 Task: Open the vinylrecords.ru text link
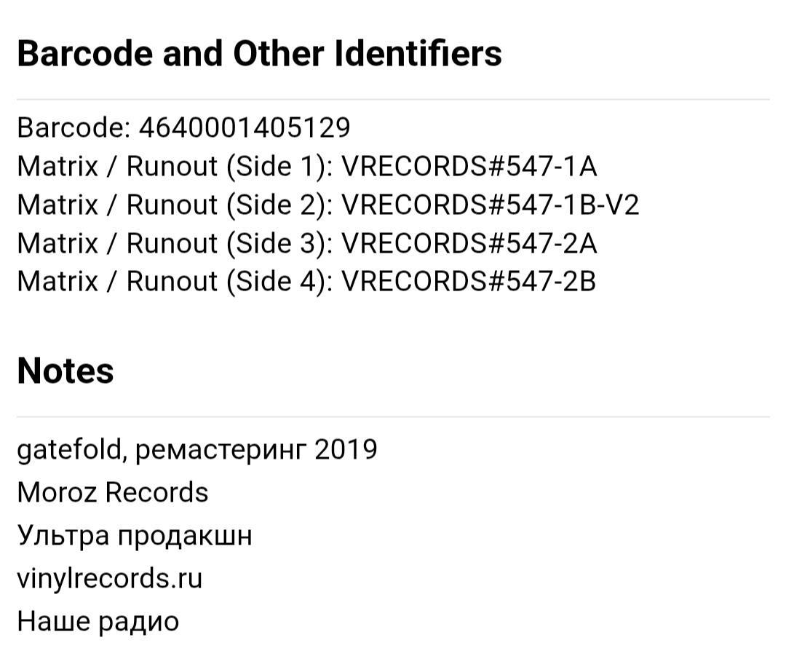tap(110, 579)
